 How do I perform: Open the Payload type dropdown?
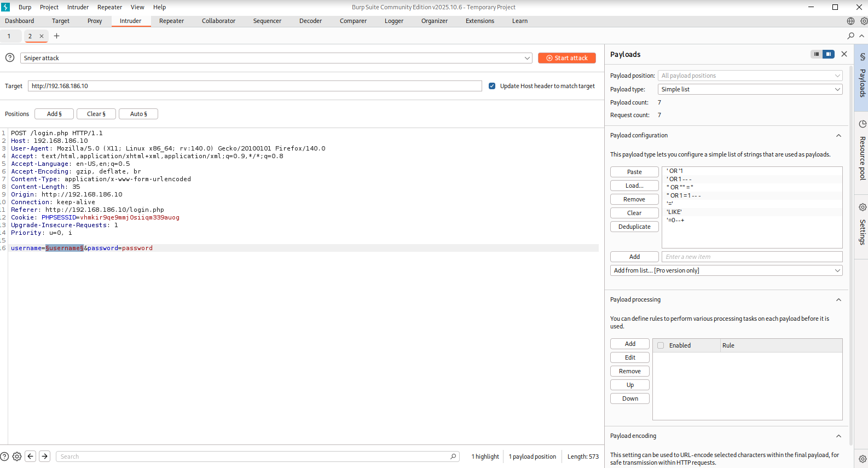pos(750,89)
